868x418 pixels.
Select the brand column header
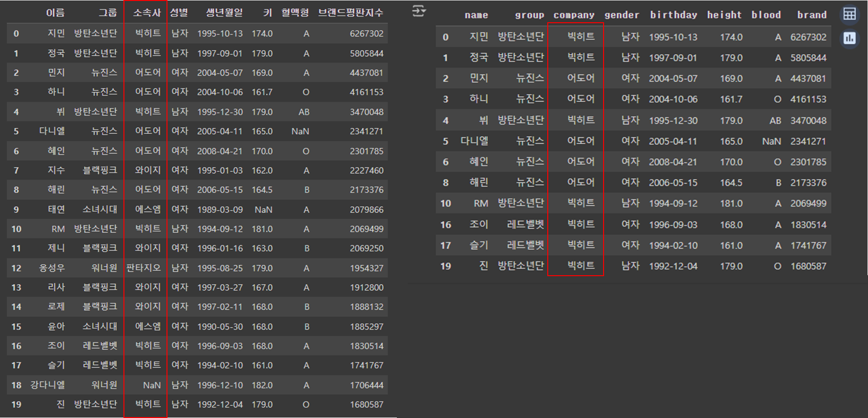pos(812,15)
